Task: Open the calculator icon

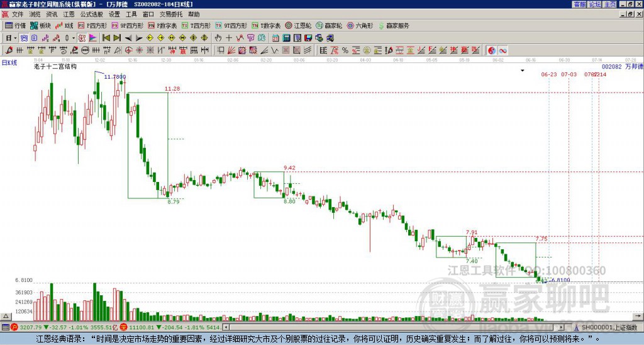Action: (286, 38)
